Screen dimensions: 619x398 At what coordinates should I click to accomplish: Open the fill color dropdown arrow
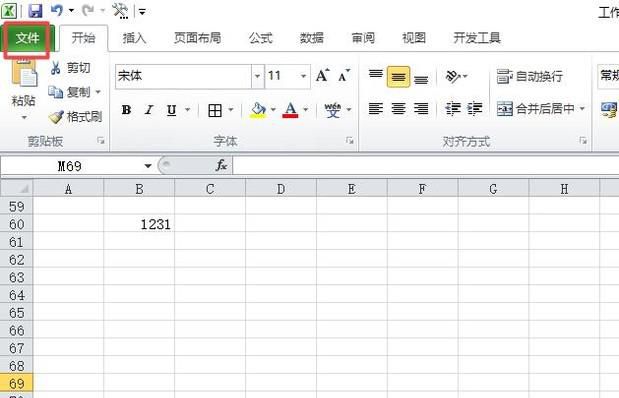coord(273,110)
